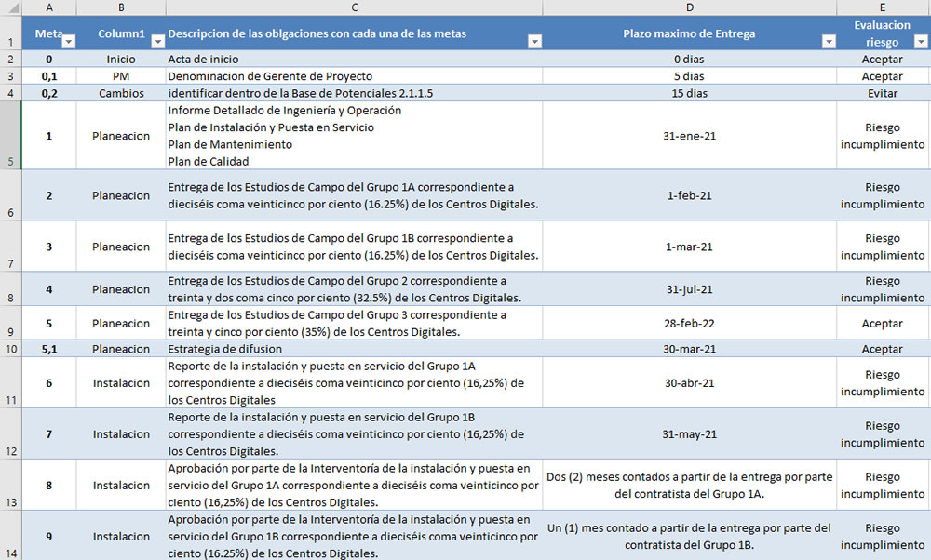
Task: Select the '30-mar-21' date cell
Action: (x=689, y=349)
